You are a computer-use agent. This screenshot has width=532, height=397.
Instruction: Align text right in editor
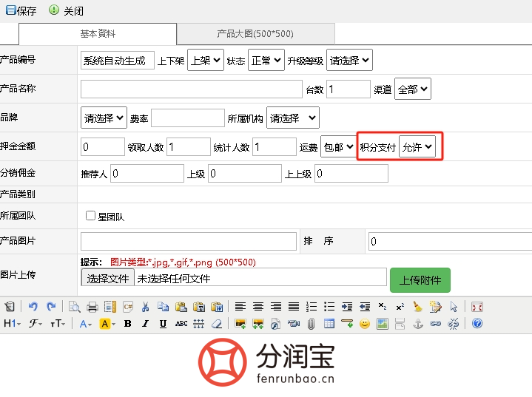coord(276,307)
